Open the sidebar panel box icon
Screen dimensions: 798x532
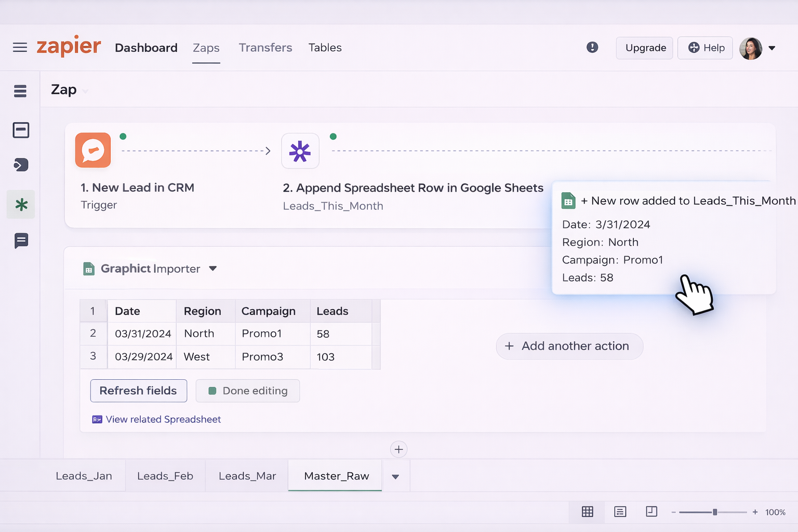(x=21, y=130)
